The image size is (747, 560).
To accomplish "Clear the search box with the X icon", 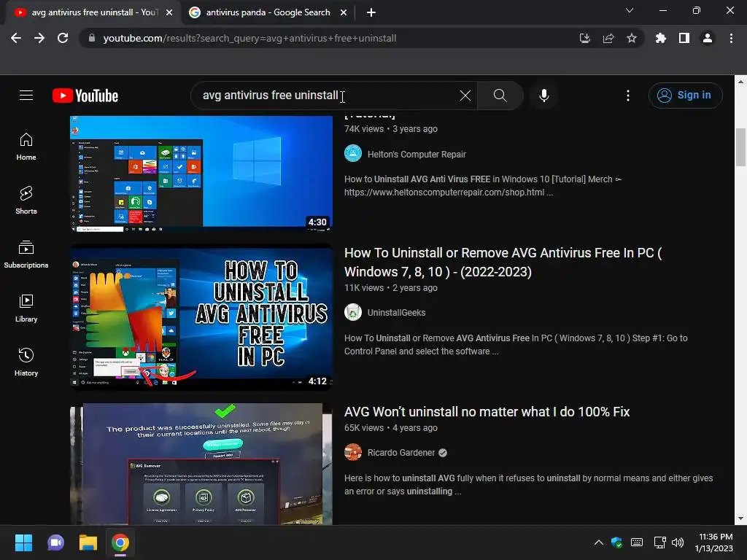I will [465, 96].
